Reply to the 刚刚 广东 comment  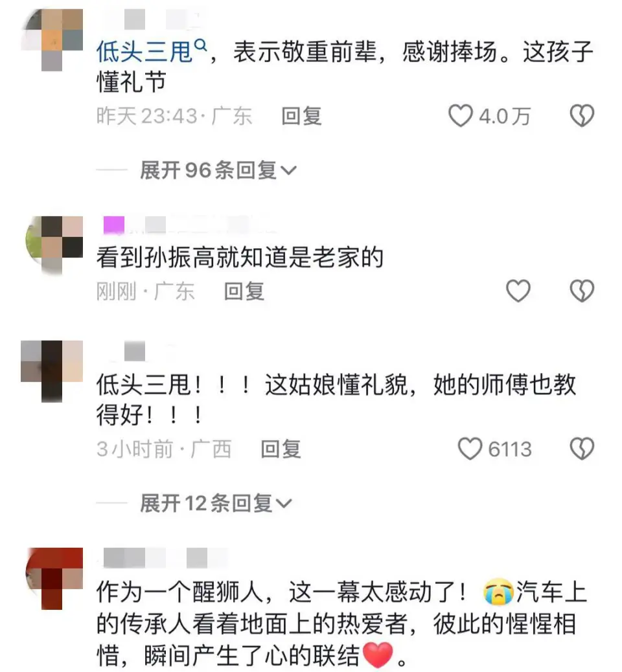[x=244, y=291]
